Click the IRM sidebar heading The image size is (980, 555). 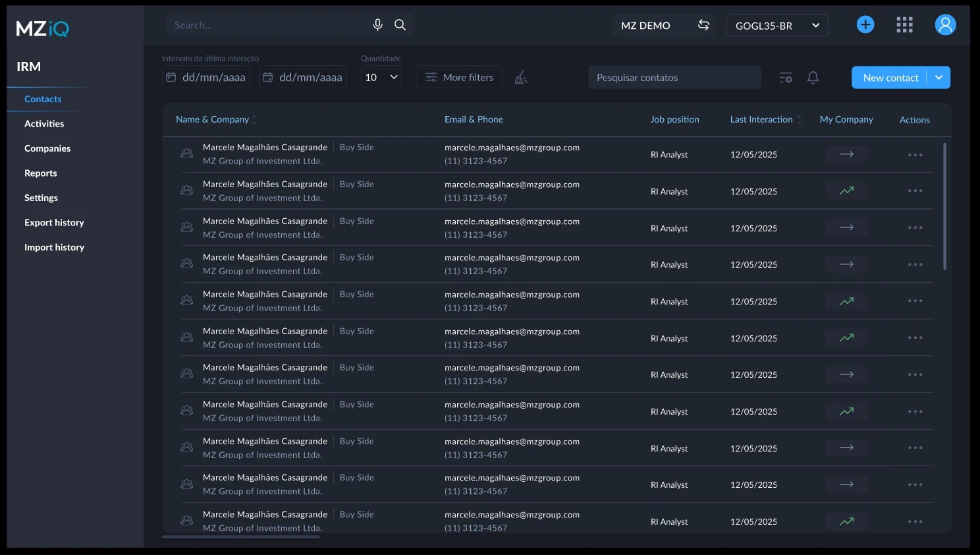[28, 67]
